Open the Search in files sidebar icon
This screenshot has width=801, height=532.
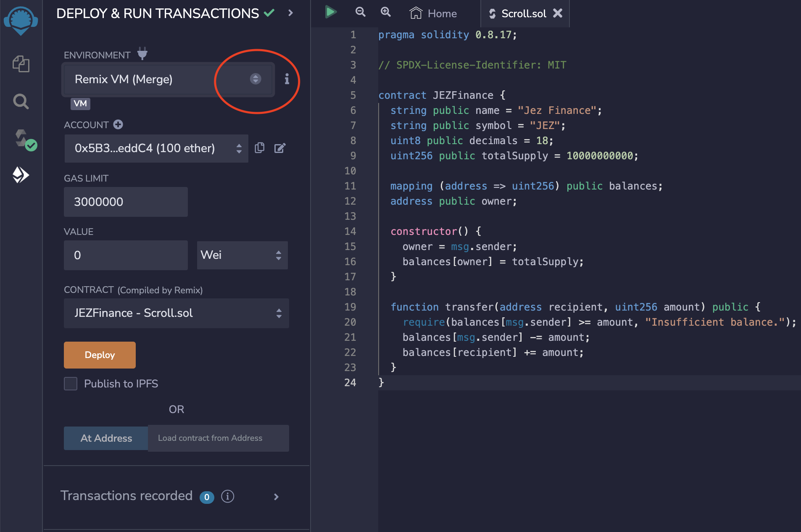pyautogui.click(x=21, y=101)
